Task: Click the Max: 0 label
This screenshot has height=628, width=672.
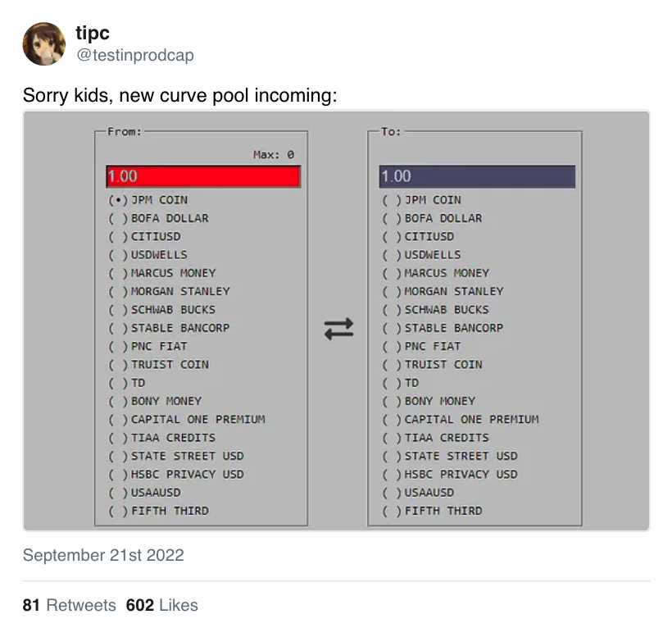Action: point(274,155)
